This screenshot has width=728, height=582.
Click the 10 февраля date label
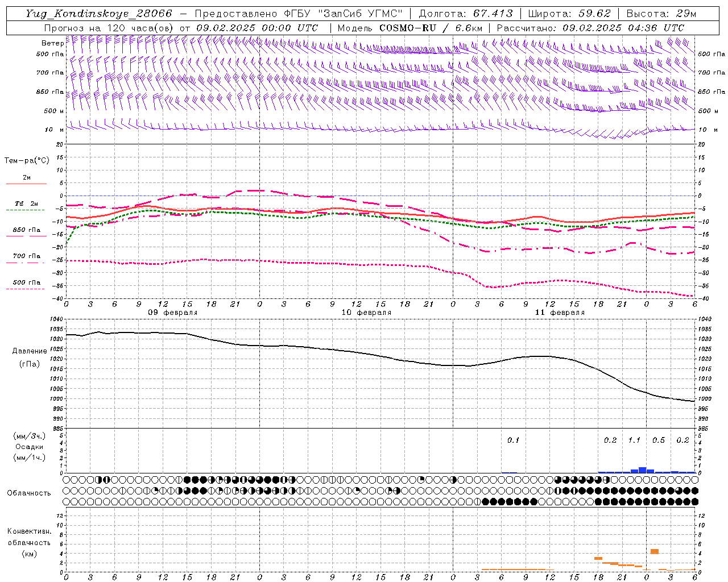(x=366, y=313)
